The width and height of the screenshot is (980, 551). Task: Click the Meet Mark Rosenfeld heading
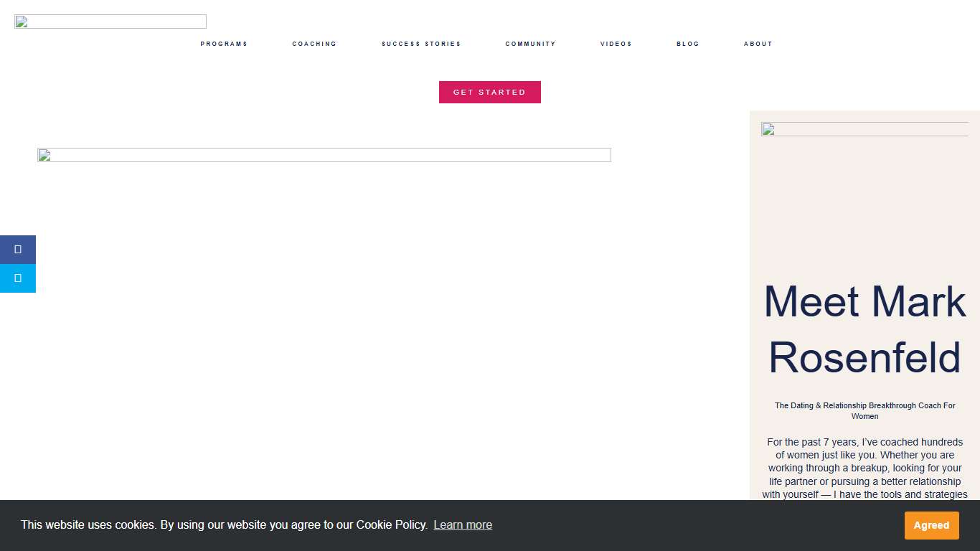(864, 329)
